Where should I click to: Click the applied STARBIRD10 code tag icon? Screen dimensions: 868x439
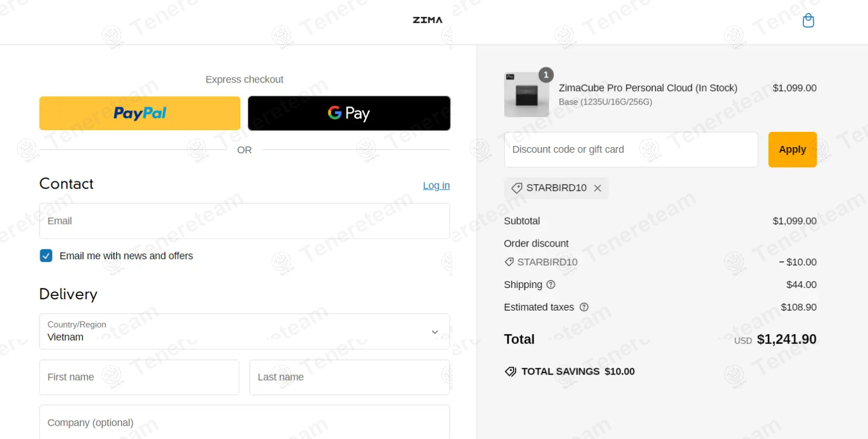[517, 188]
